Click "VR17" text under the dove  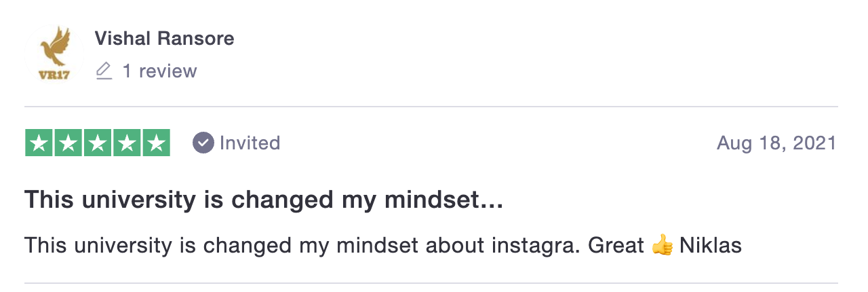pos(55,75)
